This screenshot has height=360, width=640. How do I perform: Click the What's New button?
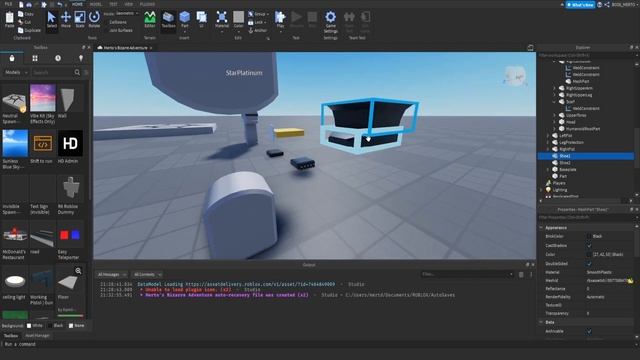coord(580,4)
